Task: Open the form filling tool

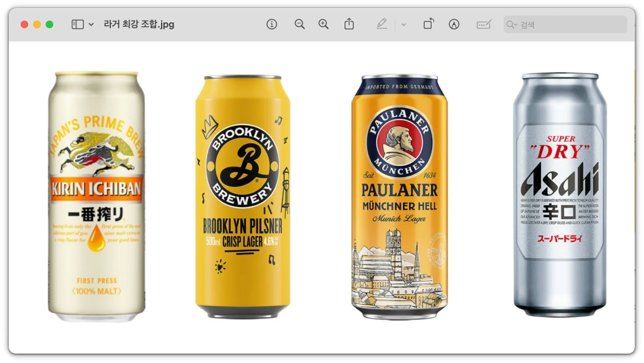Action: pyautogui.click(x=484, y=24)
